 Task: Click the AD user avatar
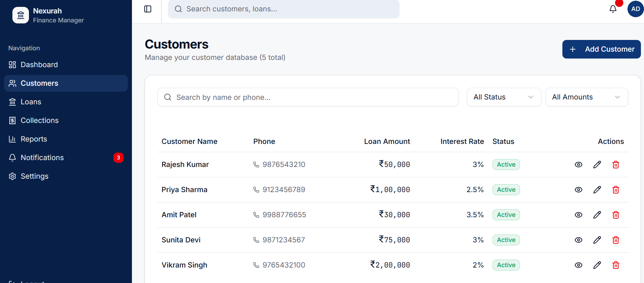(635, 9)
